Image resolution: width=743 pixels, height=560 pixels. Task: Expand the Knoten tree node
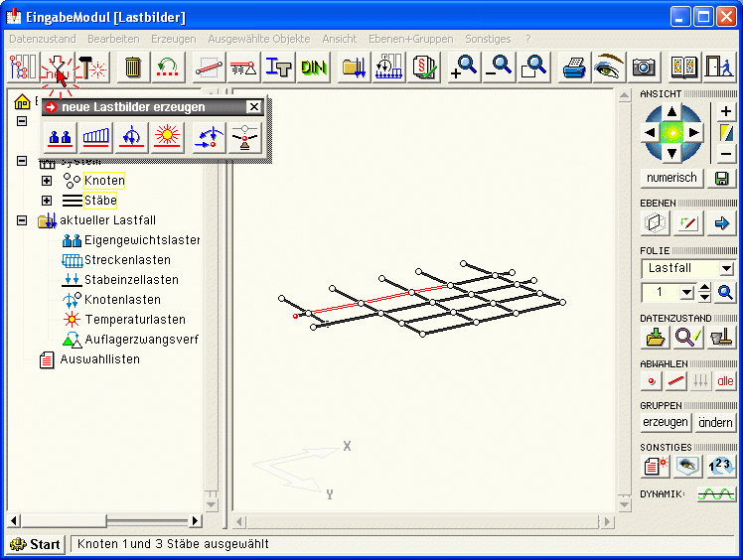tap(47, 181)
